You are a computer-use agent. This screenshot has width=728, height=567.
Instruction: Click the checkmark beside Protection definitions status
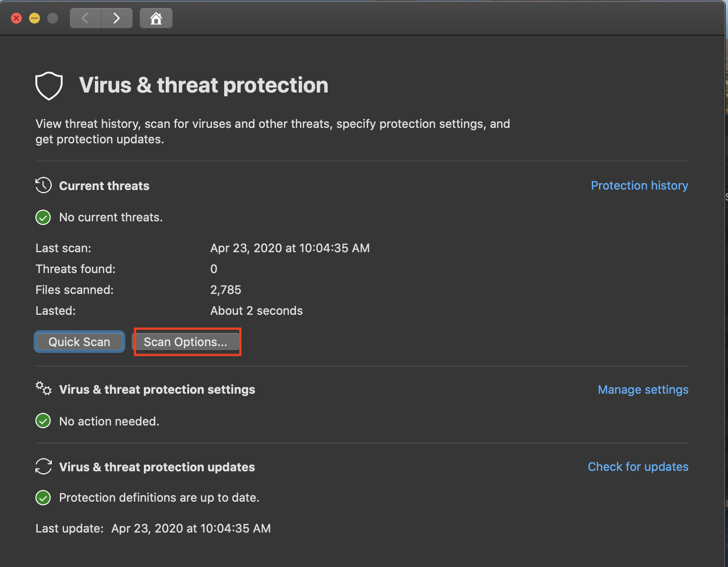(x=43, y=498)
